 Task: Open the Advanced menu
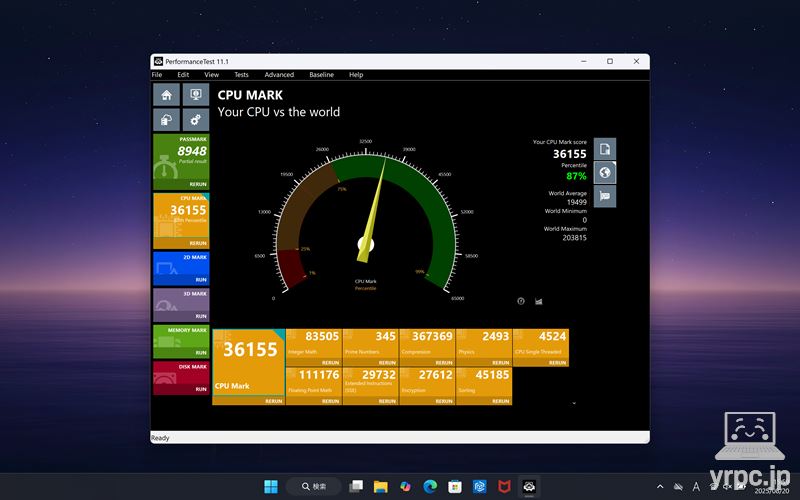[x=279, y=74]
